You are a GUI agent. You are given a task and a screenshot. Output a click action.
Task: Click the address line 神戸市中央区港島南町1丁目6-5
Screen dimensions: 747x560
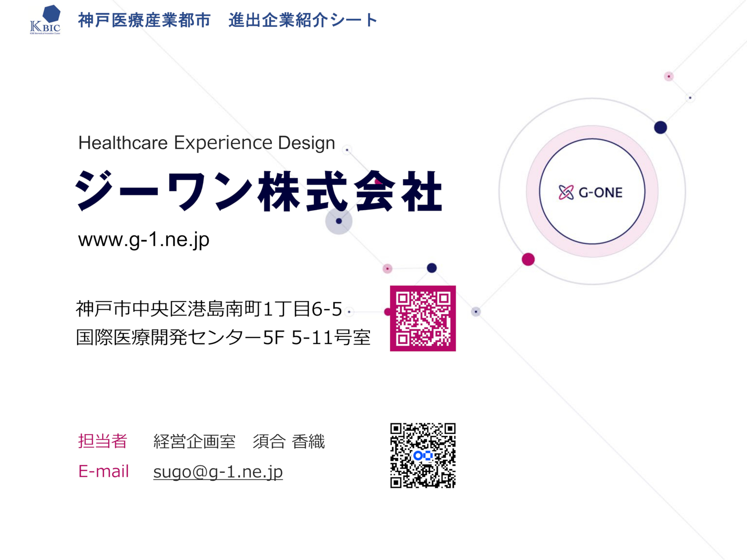click(209, 309)
